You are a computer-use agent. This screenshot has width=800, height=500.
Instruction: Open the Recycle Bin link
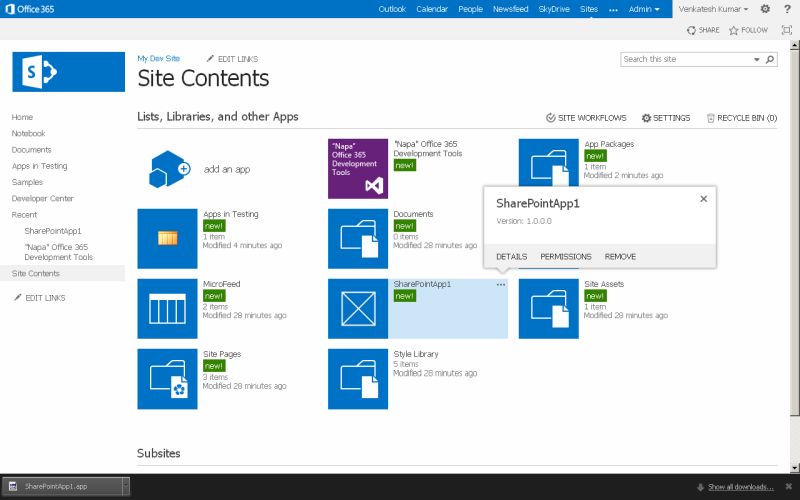tap(741, 118)
